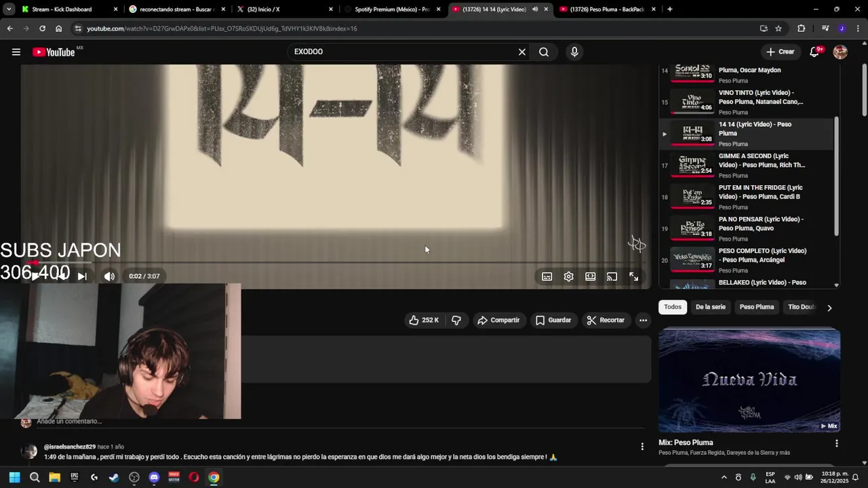
Task: Open Discord from taskbar
Action: coord(154,477)
